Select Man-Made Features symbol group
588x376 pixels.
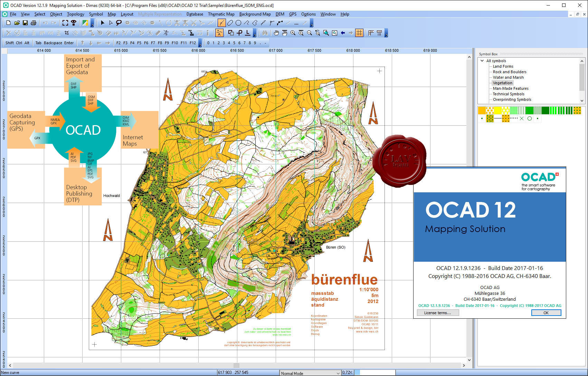[511, 88]
